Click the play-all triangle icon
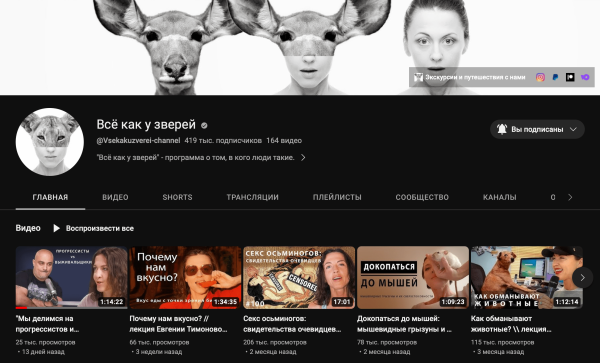Screen dimensions: 600x363 click(x=57, y=228)
